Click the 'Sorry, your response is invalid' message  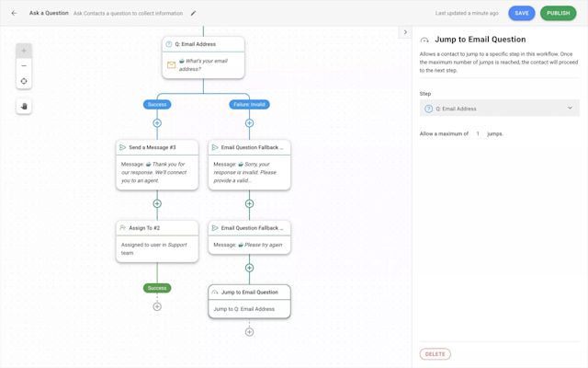pos(245,172)
